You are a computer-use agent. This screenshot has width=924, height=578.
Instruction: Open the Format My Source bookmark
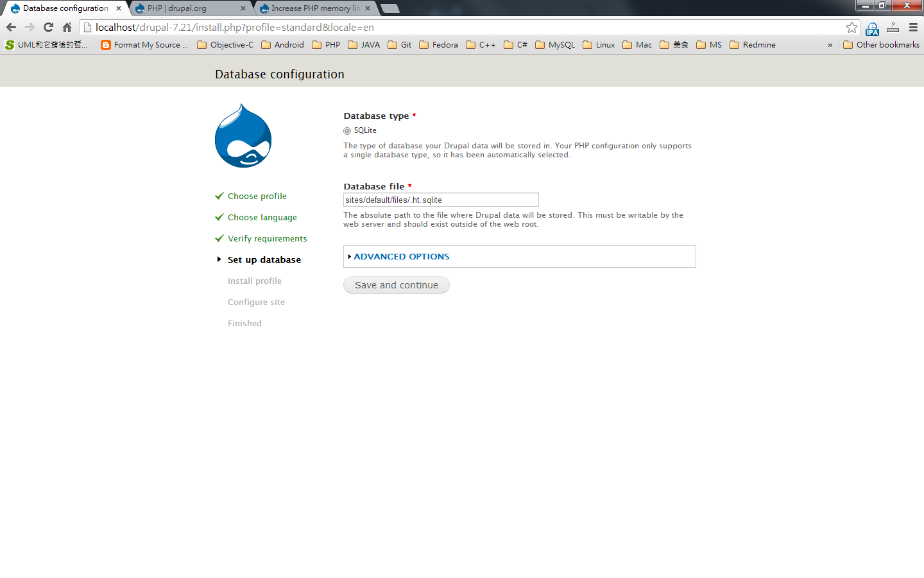click(x=145, y=44)
